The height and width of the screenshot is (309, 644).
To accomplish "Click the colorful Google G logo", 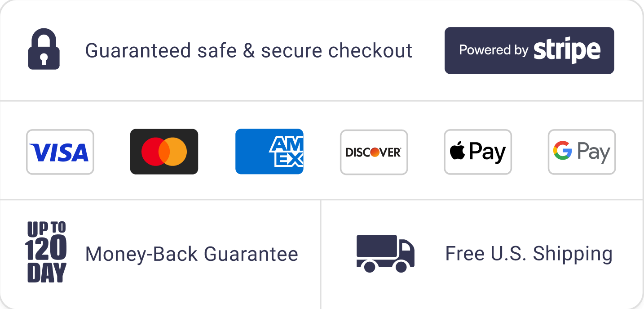I will 562,151.
